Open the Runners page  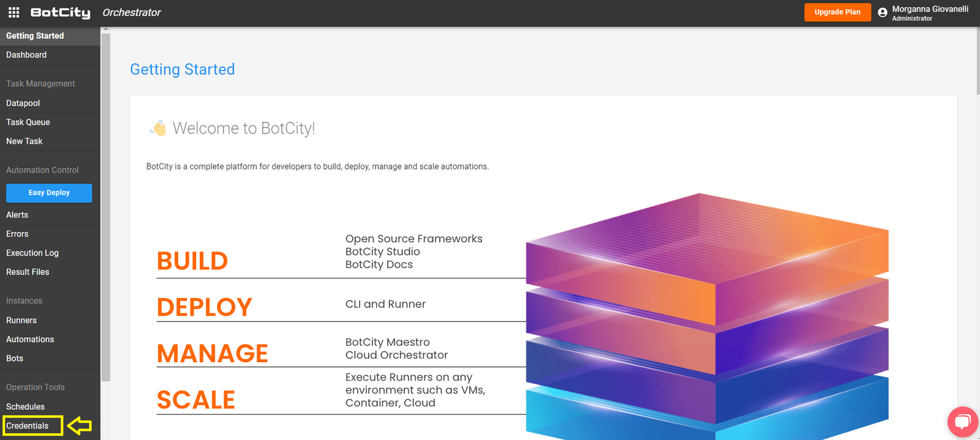50,321
